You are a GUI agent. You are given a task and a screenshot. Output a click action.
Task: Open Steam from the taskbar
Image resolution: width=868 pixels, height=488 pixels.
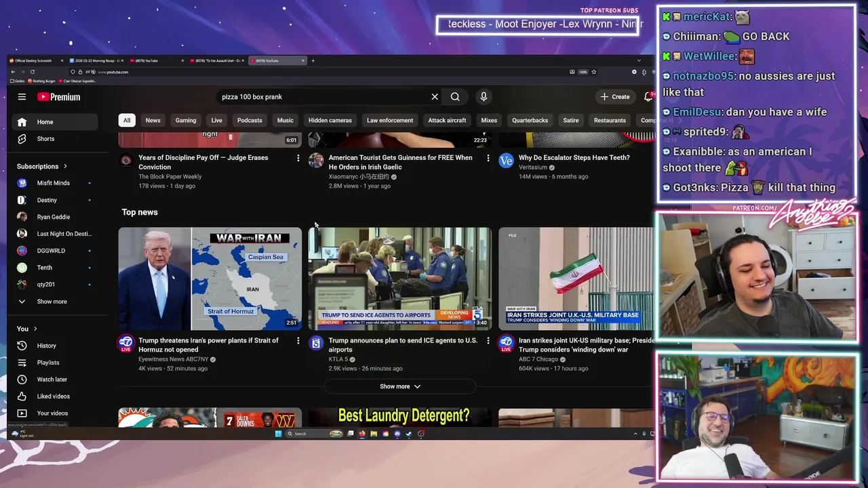click(409, 434)
